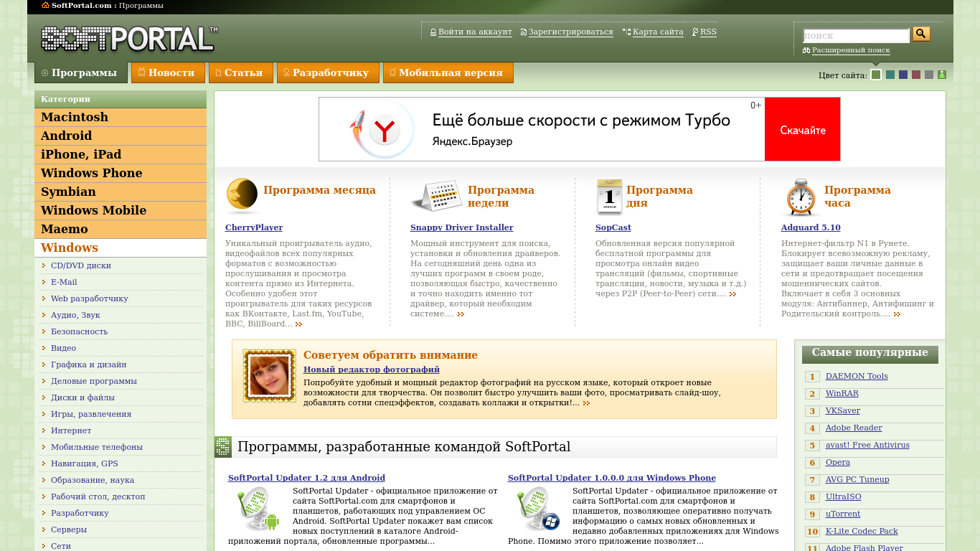
Task: Open the Разработчику tab
Action: pyautogui.click(x=328, y=72)
